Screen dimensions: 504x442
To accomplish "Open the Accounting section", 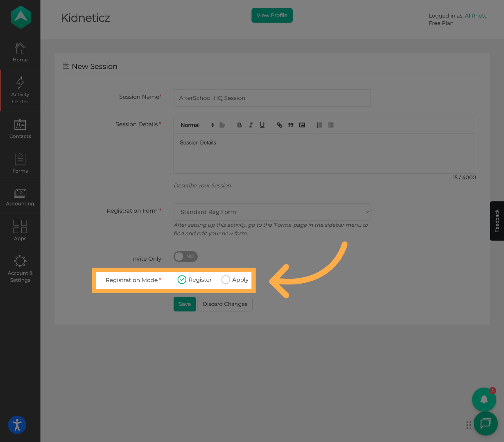I will point(20,197).
